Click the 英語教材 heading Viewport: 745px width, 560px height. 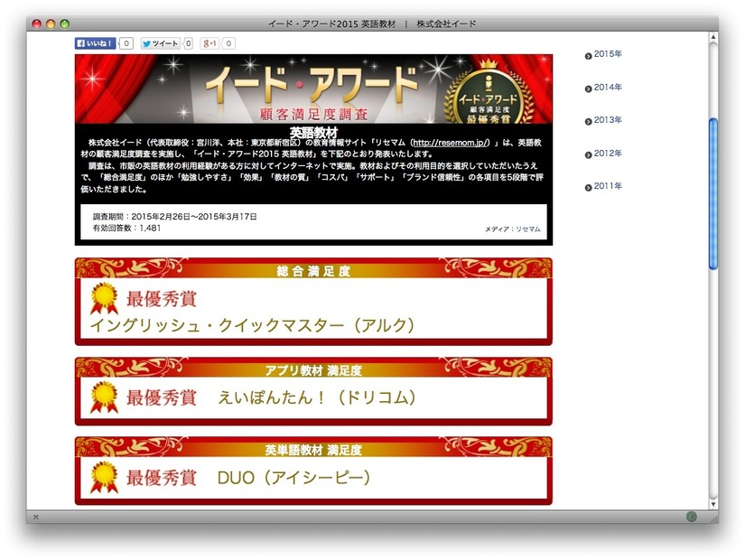(x=313, y=132)
